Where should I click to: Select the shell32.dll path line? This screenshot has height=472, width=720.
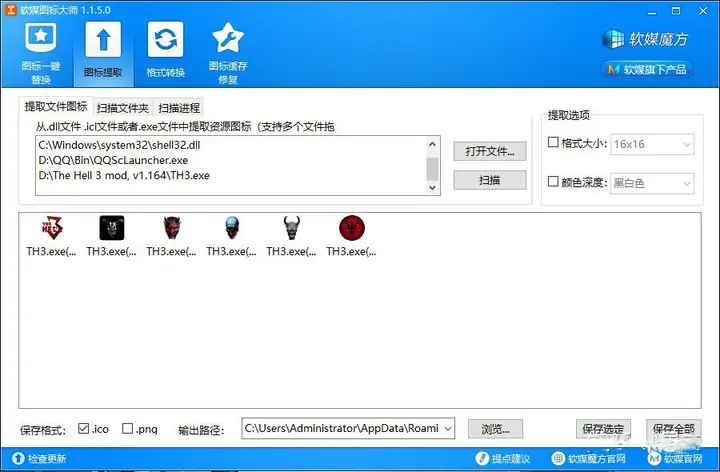tap(119, 145)
